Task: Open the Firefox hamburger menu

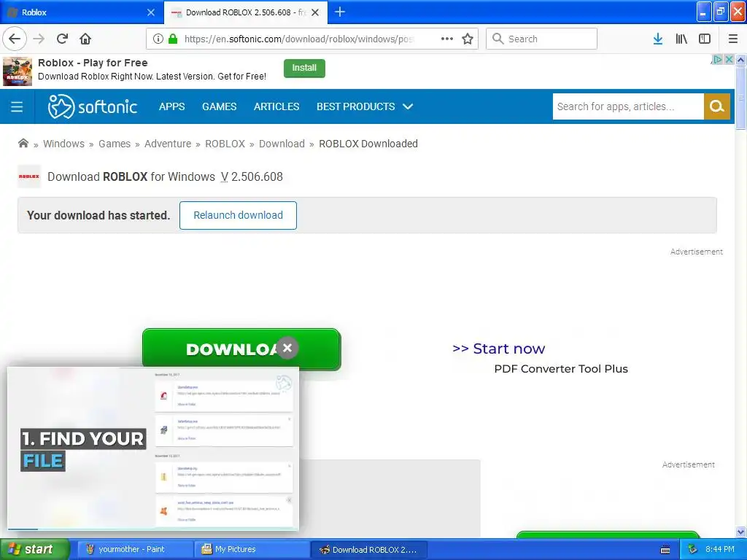Action: pyautogui.click(x=732, y=39)
